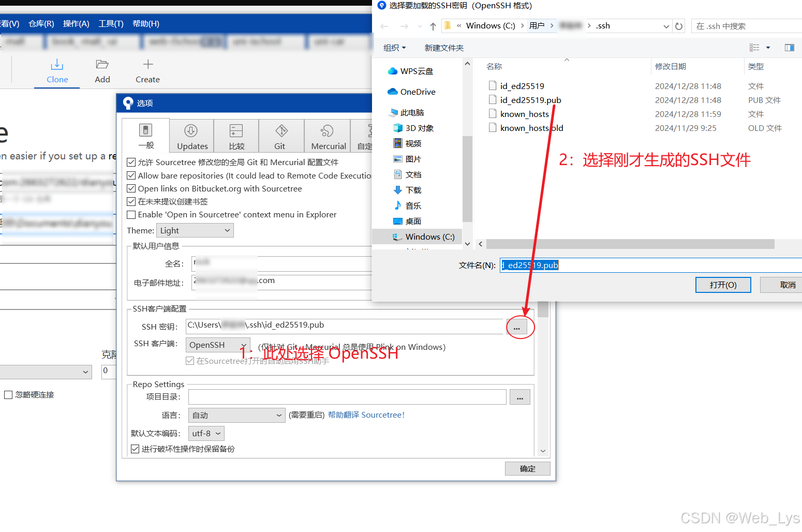Image resolution: width=802 pixels, height=532 pixels.
Task: Toggle 忽略硬连接 checkbox in main window
Action: coord(8,395)
